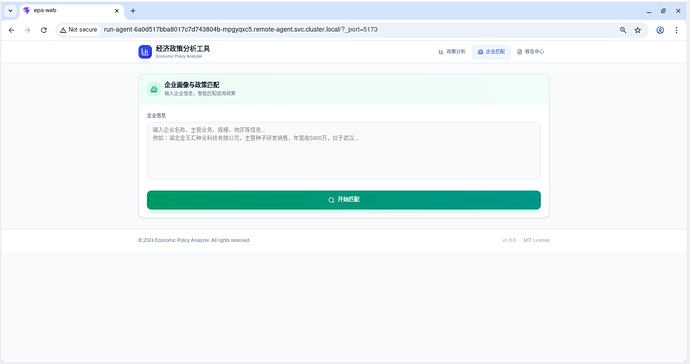Select the 企业匹配 navigation tab
The width and height of the screenshot is (690, 364).
[491, 51]
